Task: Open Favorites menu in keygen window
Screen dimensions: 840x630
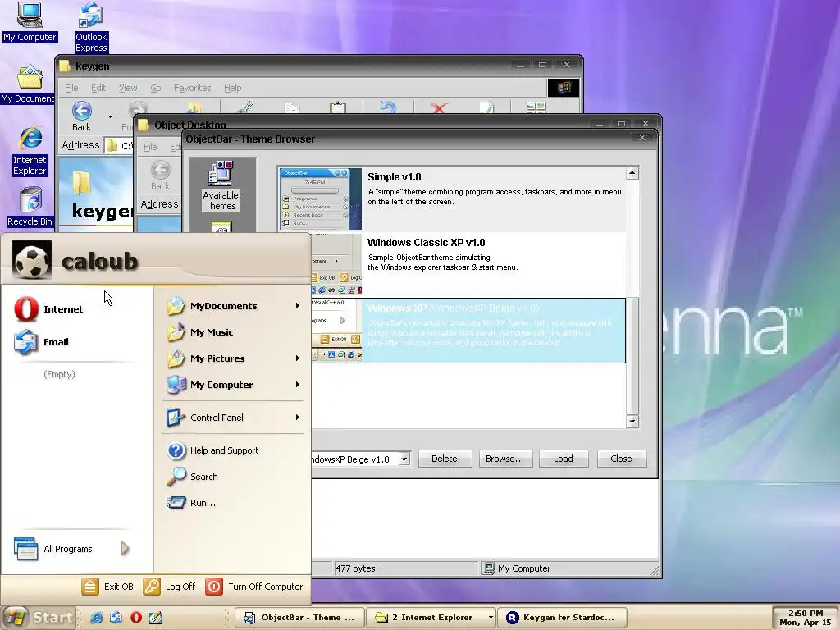Action: click(192, 88)
